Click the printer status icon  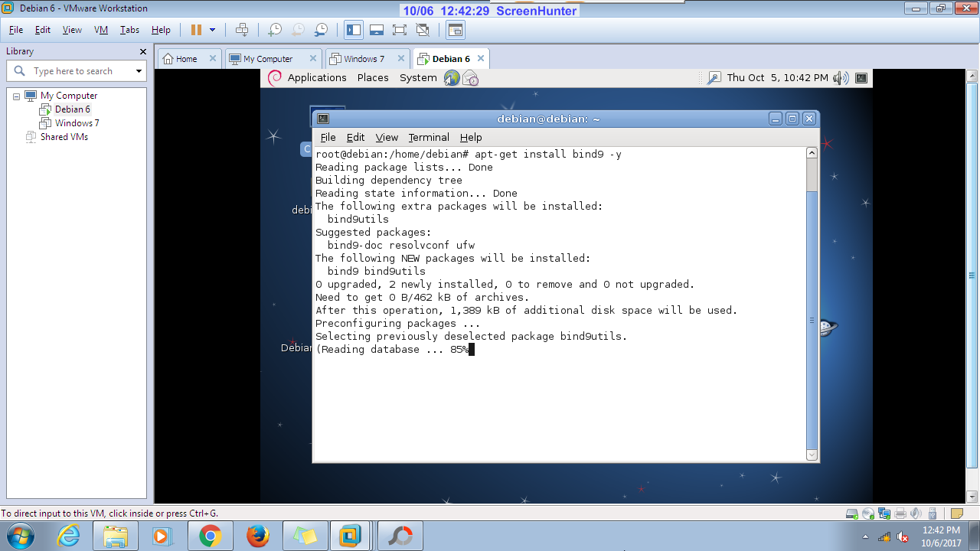pos(900,514)
